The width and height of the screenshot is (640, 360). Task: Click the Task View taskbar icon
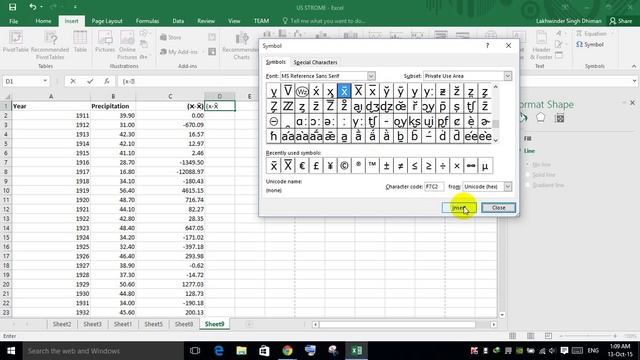(x=195, y=351)
